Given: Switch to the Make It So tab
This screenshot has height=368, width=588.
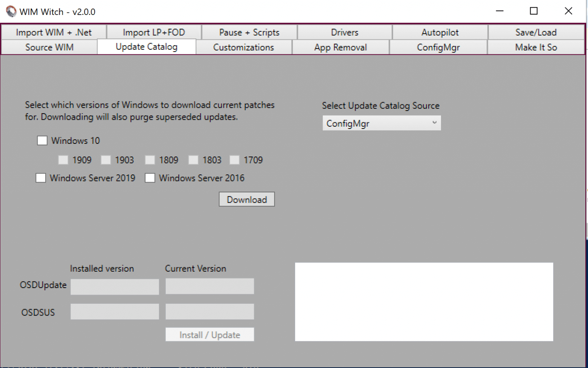Looking at the screenshot, I should coord(536,47).
